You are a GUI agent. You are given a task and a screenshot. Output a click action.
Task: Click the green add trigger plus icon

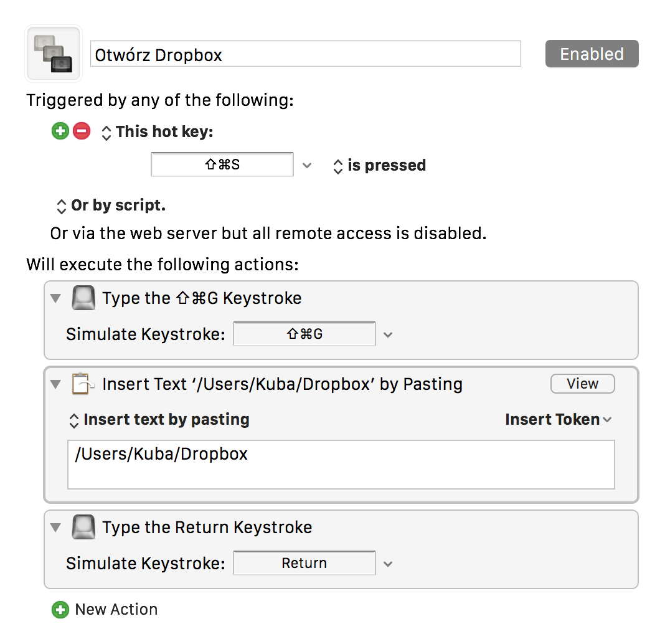[x=60, y=131]
